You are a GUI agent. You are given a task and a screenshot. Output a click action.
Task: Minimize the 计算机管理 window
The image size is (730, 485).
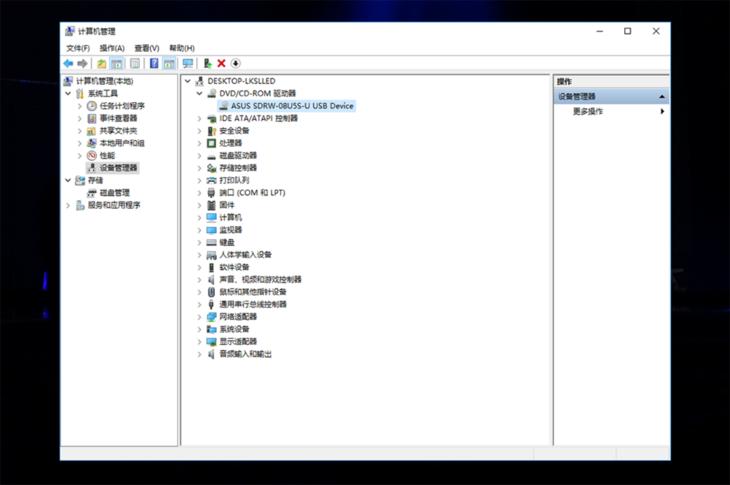(600, 31)
